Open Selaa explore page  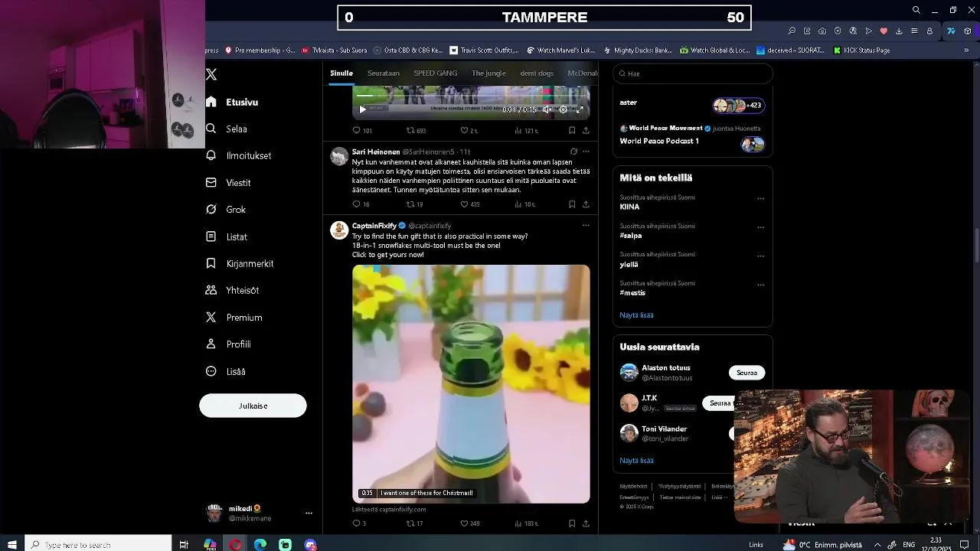click(x=227, y=129)
